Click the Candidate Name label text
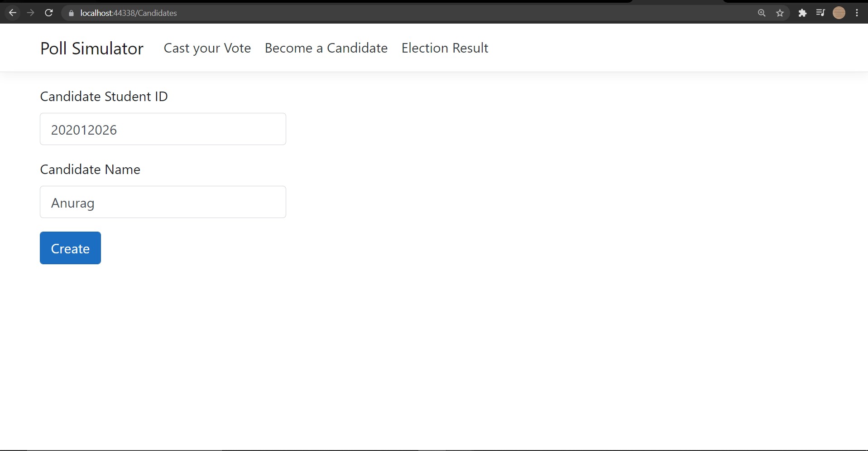This screenshot has width=868, height=451. [90, 169]
